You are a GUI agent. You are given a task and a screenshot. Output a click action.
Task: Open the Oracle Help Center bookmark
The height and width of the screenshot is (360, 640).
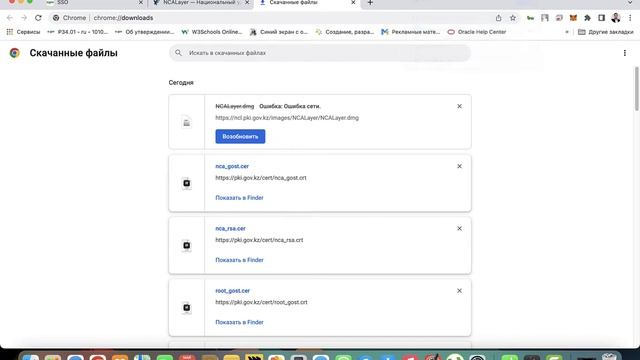click(x=477, y=32)
